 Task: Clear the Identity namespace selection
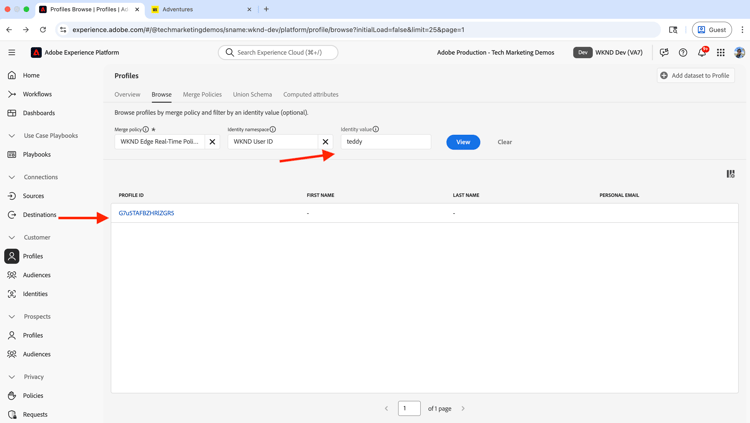325,142
